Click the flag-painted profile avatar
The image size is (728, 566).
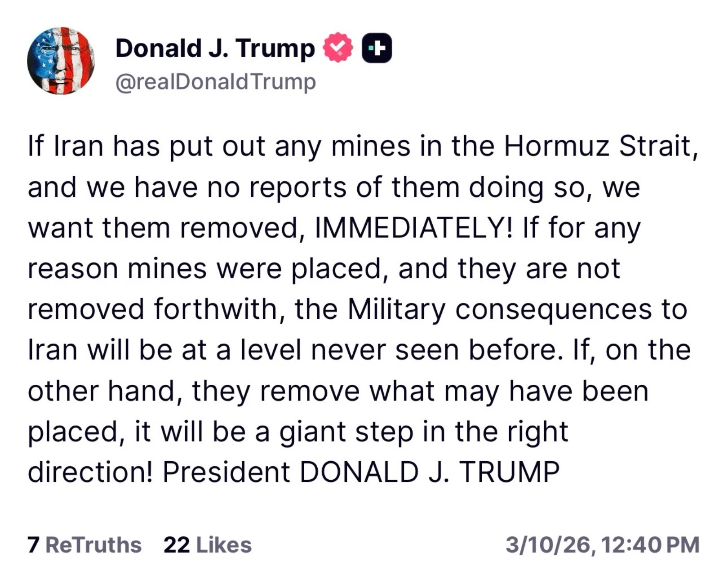pyautogui.click(x=61, y=61)
